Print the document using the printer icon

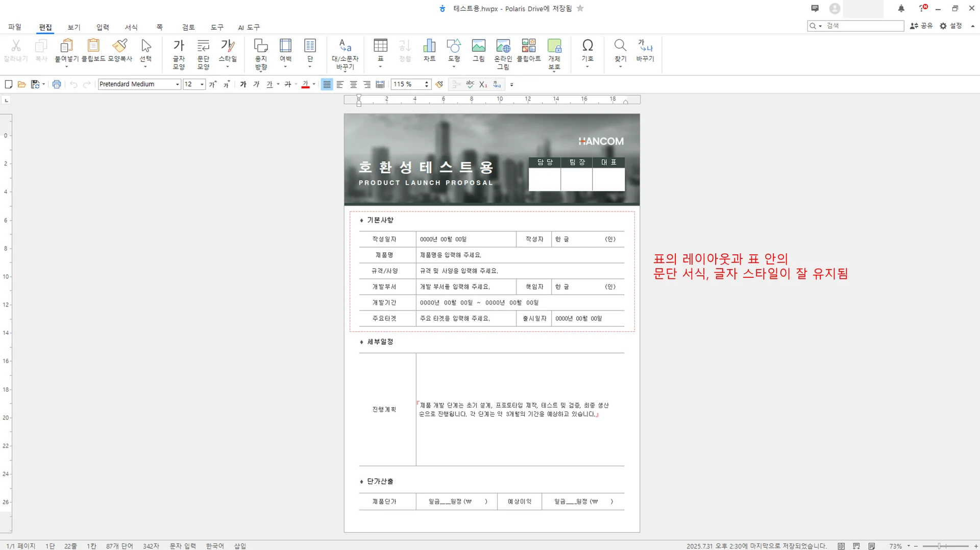[57, 84]
